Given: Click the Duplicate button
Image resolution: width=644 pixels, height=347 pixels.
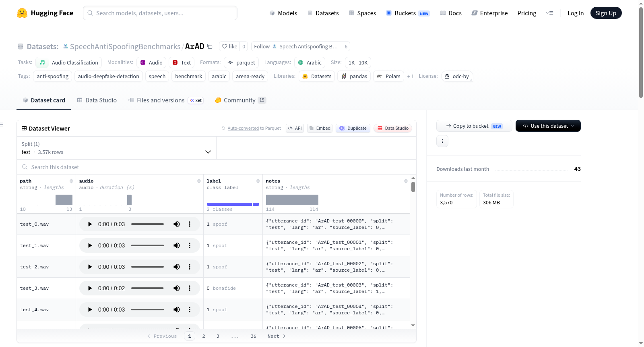Looking at the screenshot, I should pos(353,128).
